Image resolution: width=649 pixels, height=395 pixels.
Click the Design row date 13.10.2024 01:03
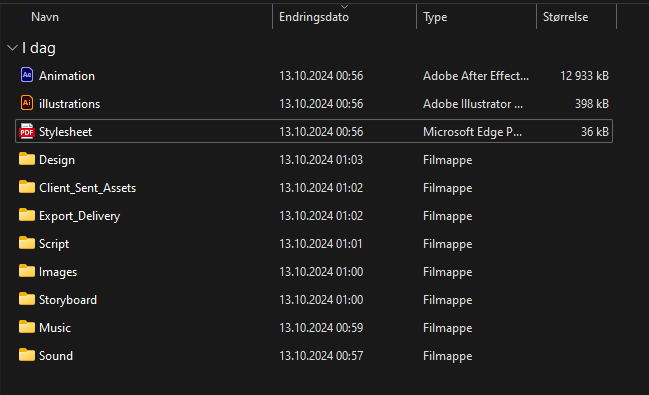point(321,160)
